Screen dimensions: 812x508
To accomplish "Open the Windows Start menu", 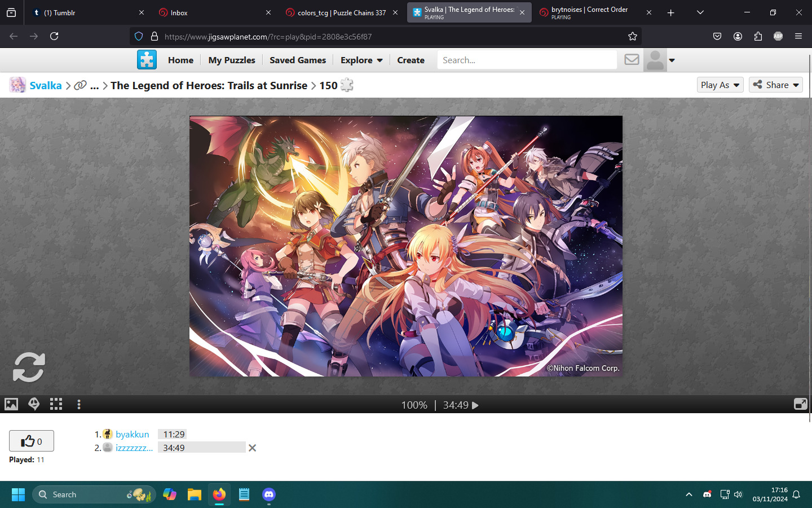I will point(18,494).
